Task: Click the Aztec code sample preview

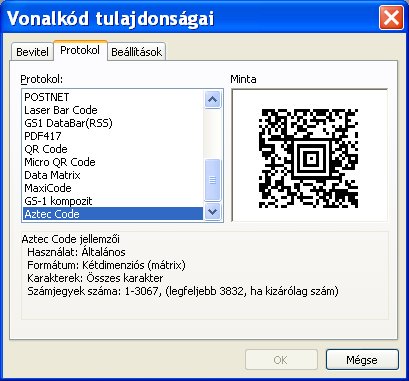Action: point(309,158)
